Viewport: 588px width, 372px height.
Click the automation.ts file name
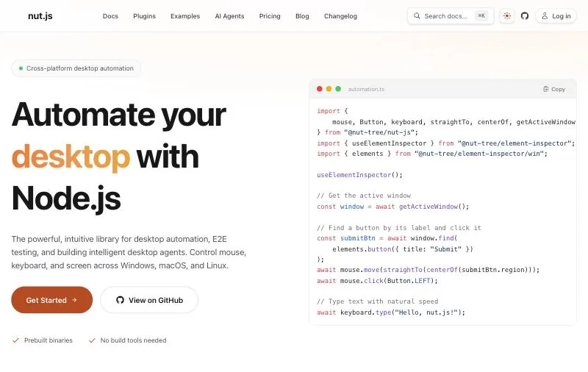[366, 89]
